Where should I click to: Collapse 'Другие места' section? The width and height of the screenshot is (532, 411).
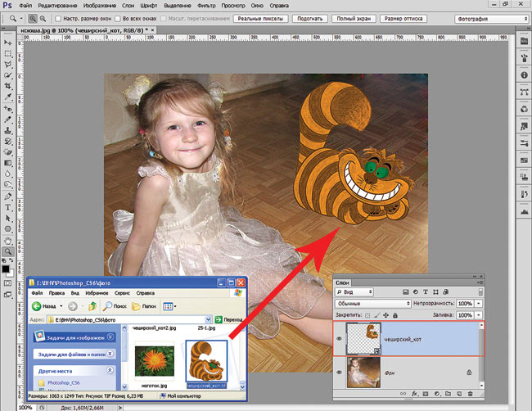(x=110, y=370)
